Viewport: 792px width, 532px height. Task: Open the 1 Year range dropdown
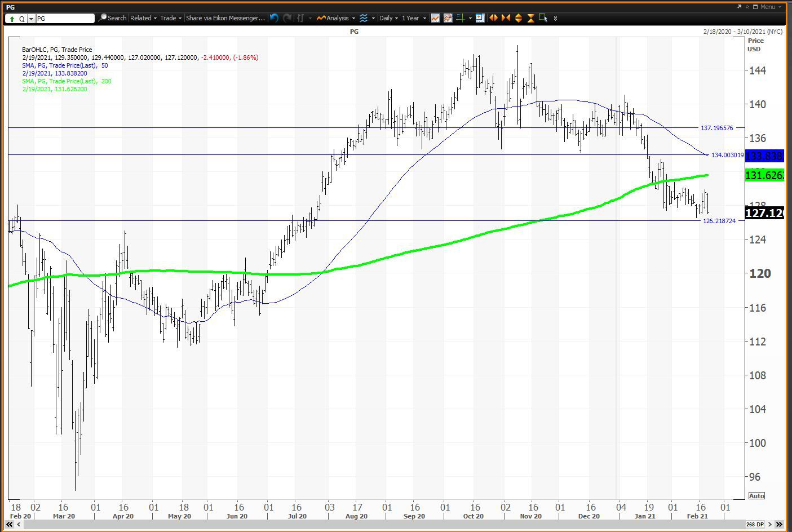(x=413, y=18)
